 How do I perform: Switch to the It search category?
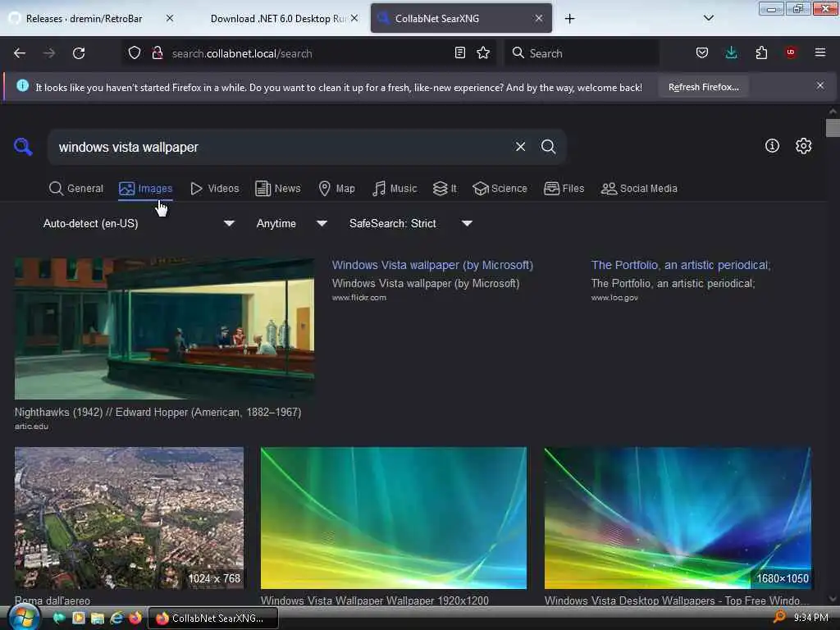(x=445, y=189)
